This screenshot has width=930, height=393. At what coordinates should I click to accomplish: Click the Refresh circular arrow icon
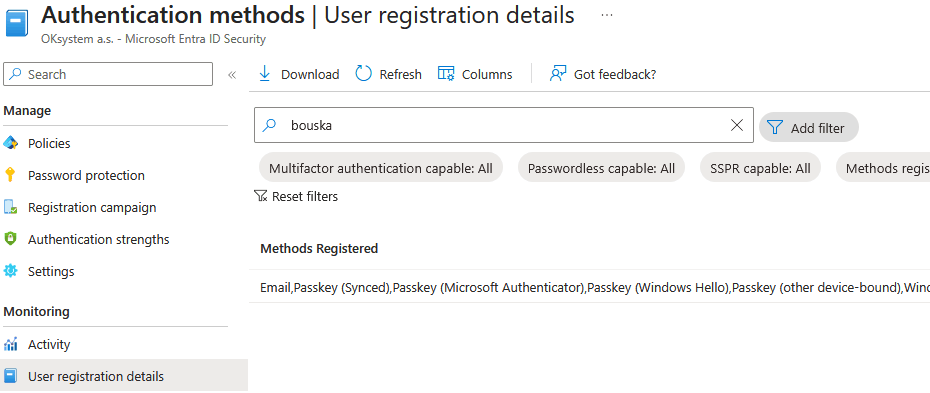click(364, 74)
